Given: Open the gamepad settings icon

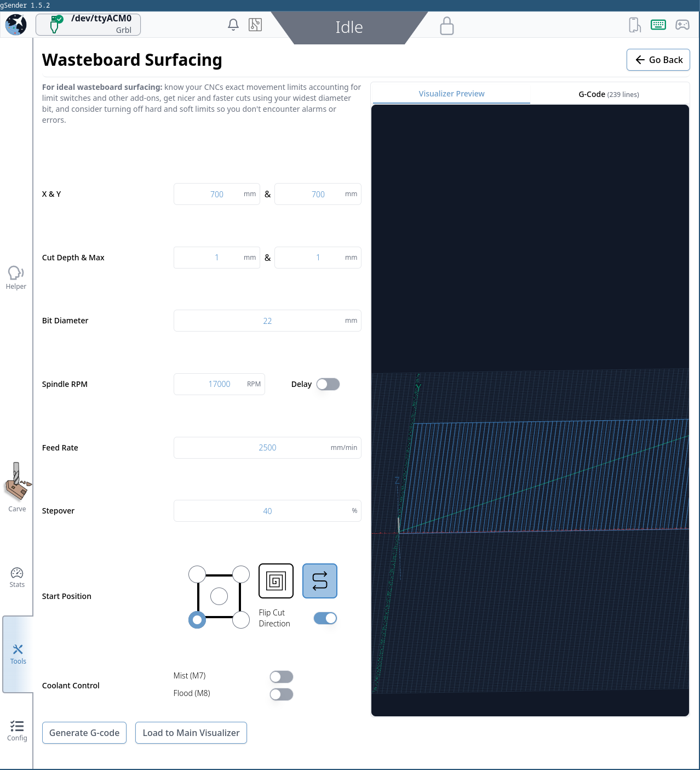Looking at the screenshot, I should pos(682,25).
